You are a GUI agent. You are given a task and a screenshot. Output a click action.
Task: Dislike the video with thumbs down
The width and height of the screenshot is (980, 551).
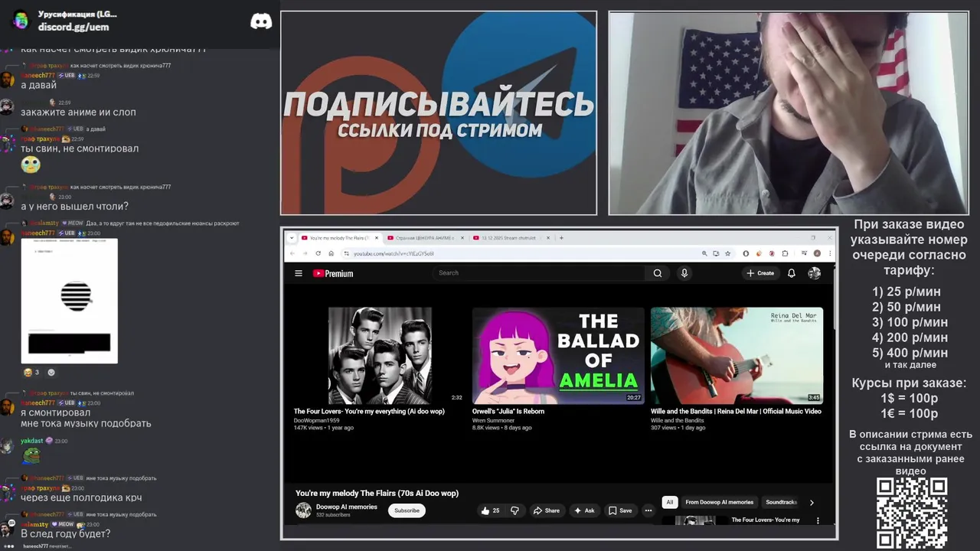[514, 510]
